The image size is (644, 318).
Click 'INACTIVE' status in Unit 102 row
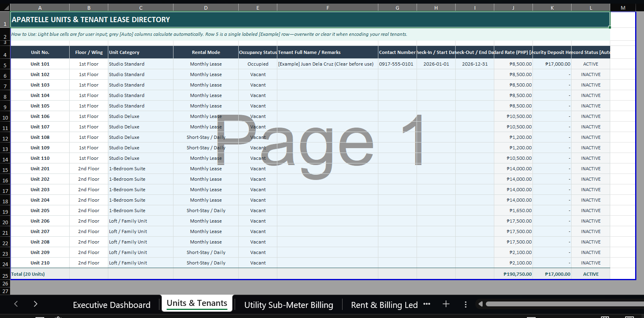(x=590, y=74)
